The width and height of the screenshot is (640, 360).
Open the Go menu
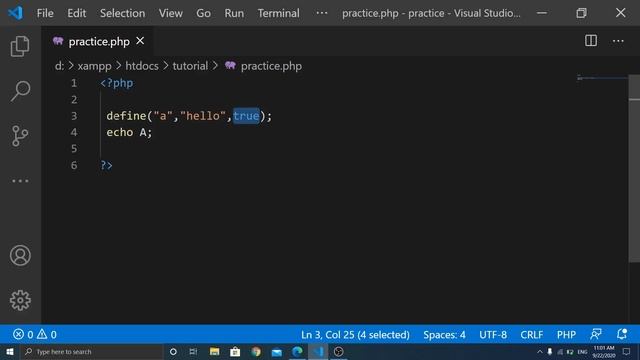(203, 13)
